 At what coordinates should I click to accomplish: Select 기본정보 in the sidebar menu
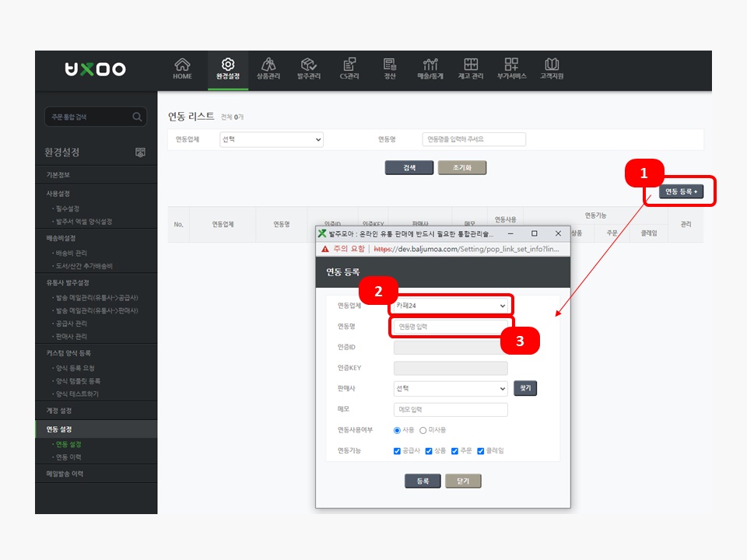click(x=58, y=175)
